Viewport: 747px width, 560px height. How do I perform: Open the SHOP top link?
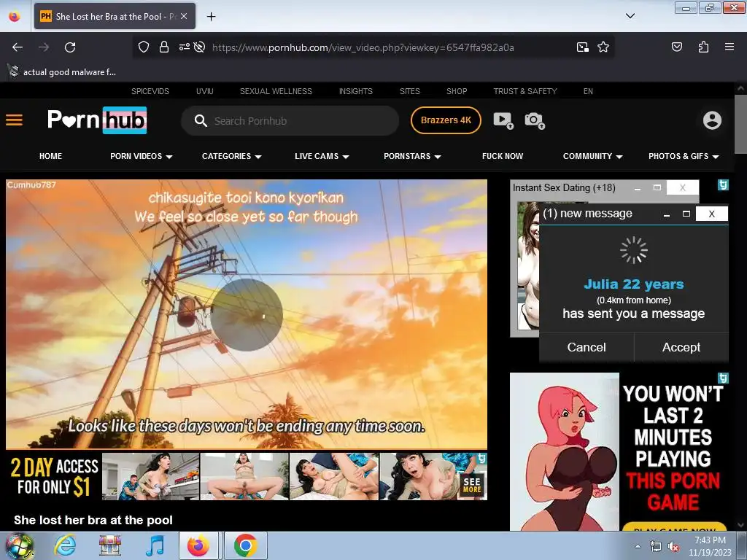click(457, 91)
